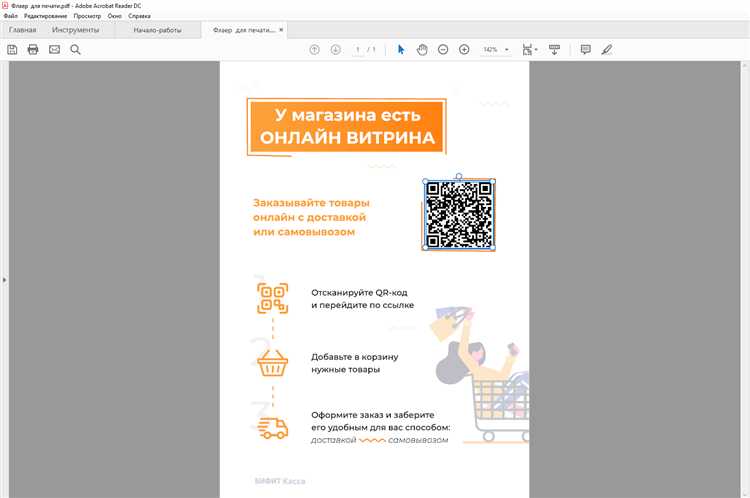Expand the left navigation pane arrow
The image size is (750, 498).
click(x=4, y=280)
